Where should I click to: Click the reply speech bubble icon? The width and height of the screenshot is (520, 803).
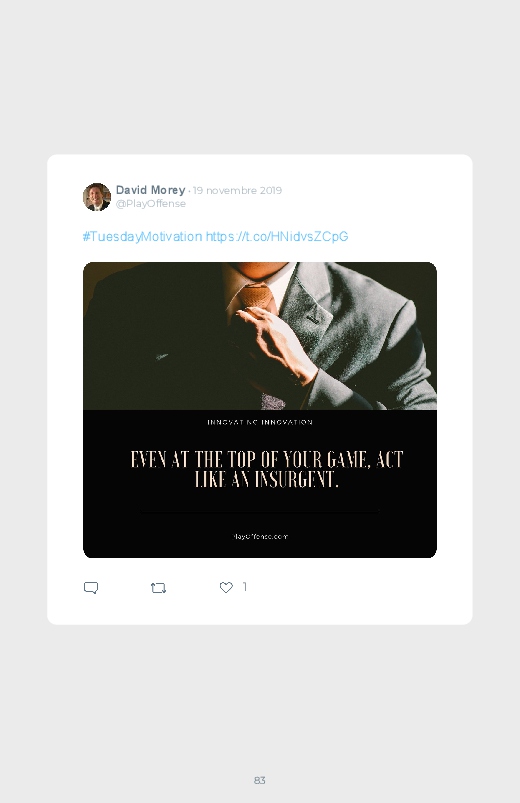pyautogui.click(x=91, y=587)
